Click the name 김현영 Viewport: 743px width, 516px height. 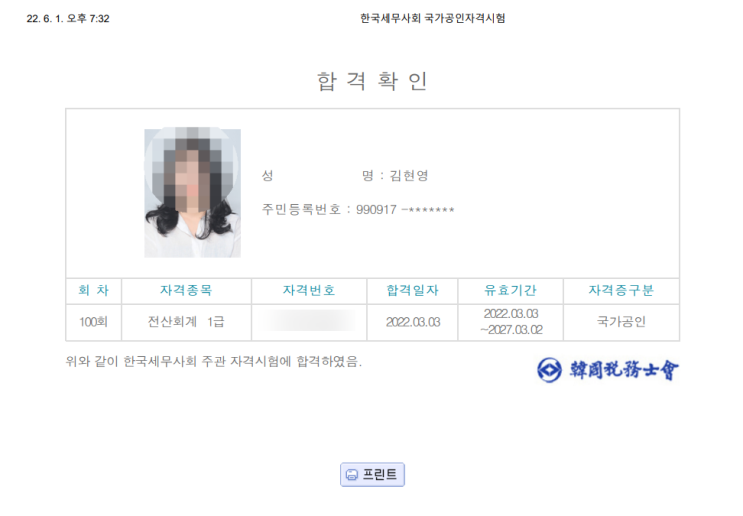pos(409,176)
